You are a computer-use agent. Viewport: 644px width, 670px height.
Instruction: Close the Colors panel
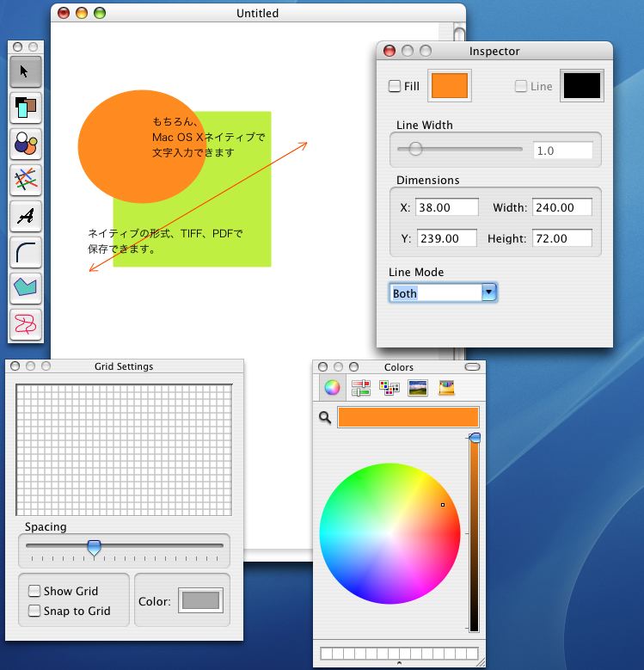click(322, 367)
